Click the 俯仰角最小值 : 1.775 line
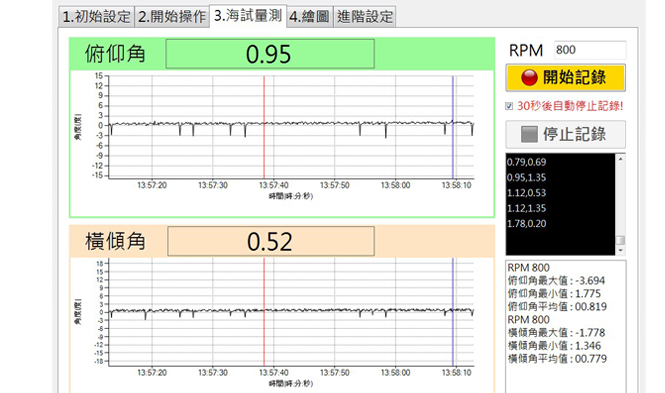The image size is (665, 393). [x=554, y=294]
